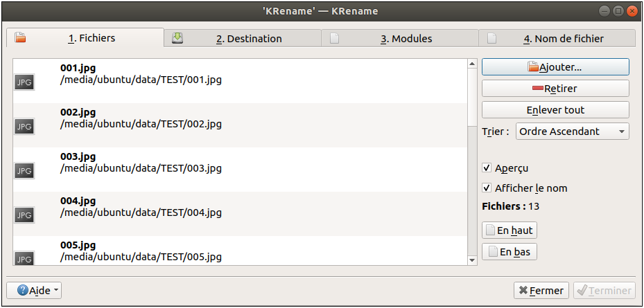Open the Trier Ordre Ascendant dropdown
The height and width of the screenshot is (308, 644).
click(x=572, y=132)
